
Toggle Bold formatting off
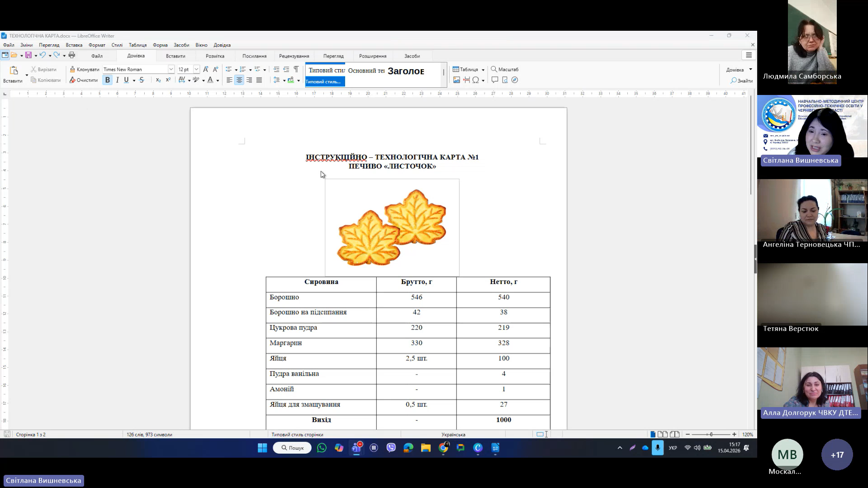[x=107, y=80]
